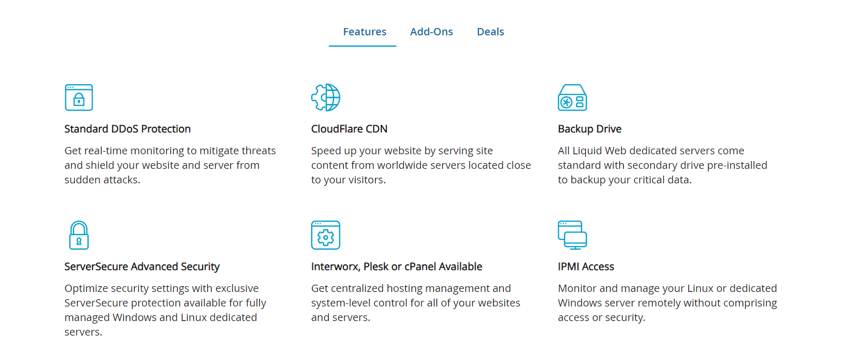Open the Add-Ons tab
The width and height of the screenshot is (868, 347).
[x=432, y=32]
